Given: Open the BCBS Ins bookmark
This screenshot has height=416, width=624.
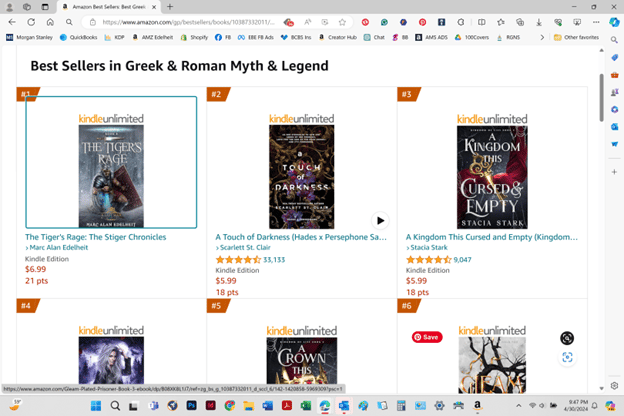Looking at the screenshot, I should 296,37.
